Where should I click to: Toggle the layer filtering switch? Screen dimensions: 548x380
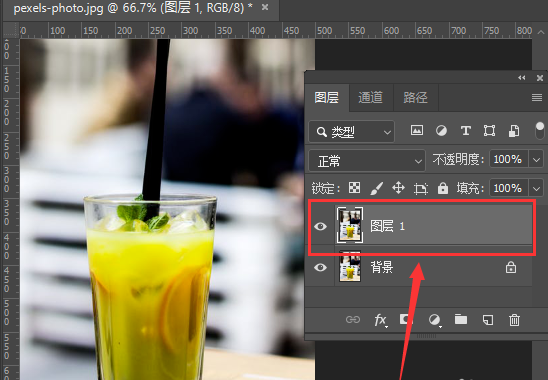540,130
